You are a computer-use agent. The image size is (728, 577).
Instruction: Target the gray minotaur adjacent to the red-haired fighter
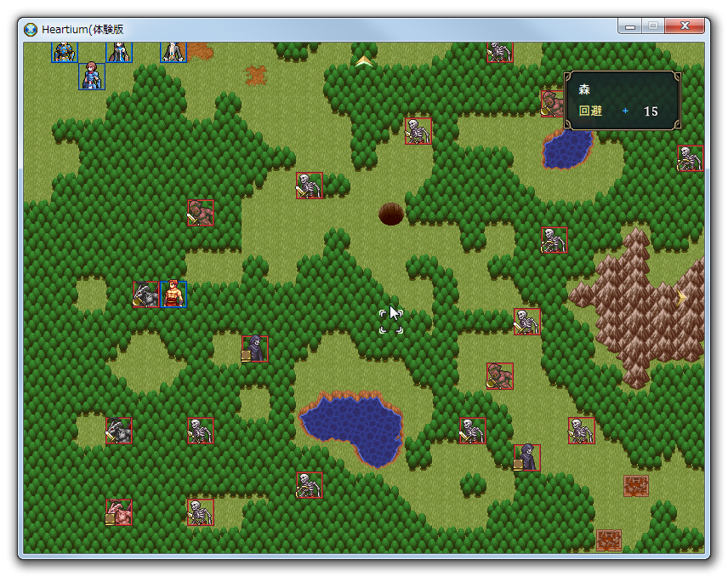[x=146, y=294]
